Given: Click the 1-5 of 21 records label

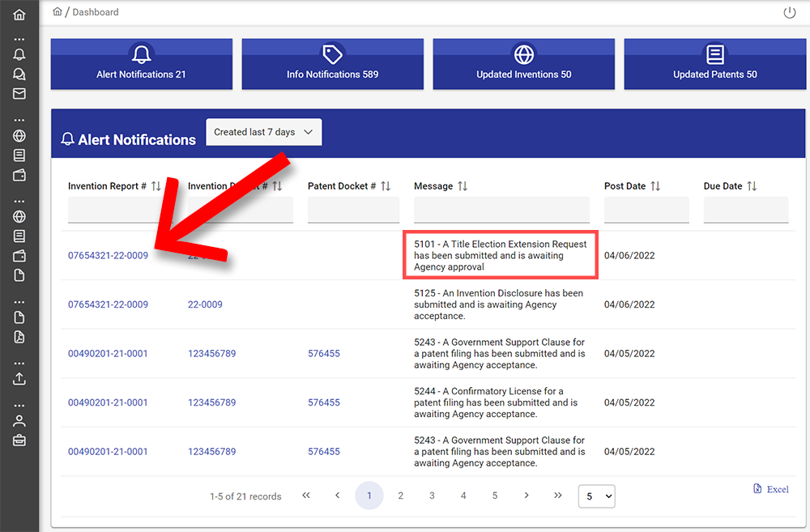Looking at the screenshot, I should [245, 496].
